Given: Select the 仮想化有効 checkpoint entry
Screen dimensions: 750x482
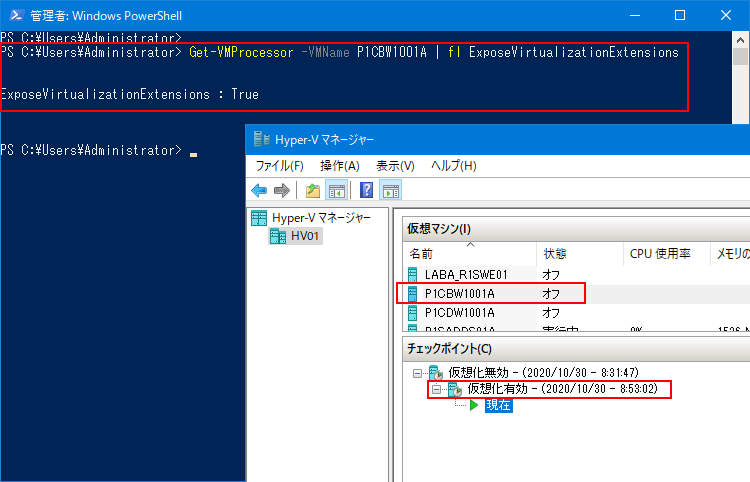Looking at the screenshot, I should point(562,389).
